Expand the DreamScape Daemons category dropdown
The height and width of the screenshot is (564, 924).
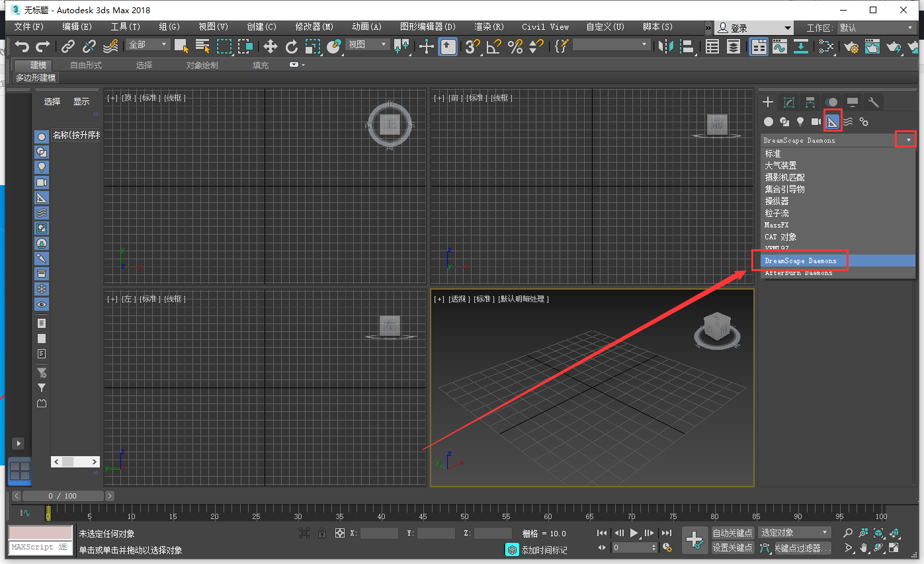(909, 140)
